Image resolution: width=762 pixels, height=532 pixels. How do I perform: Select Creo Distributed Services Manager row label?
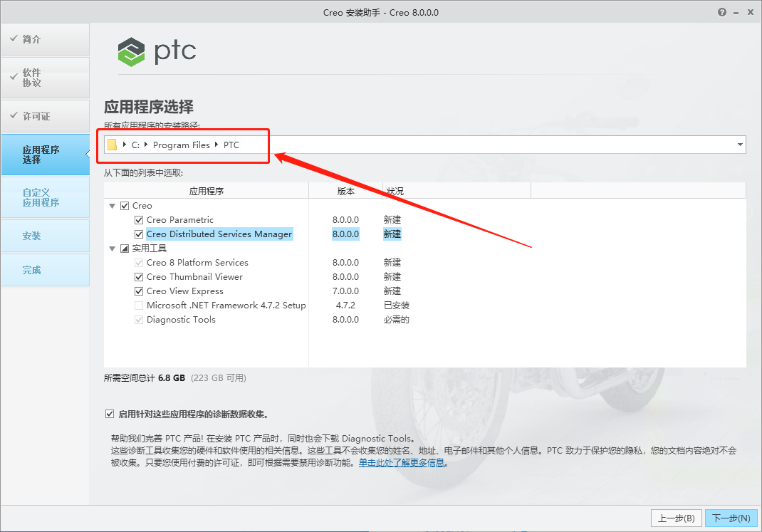pyautogui.click(x=219, y=234)
